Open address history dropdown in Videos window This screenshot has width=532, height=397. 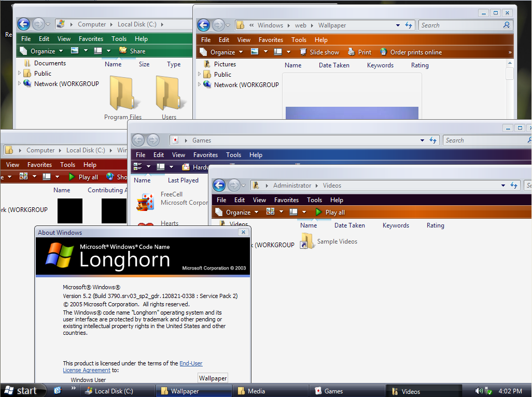503,186
